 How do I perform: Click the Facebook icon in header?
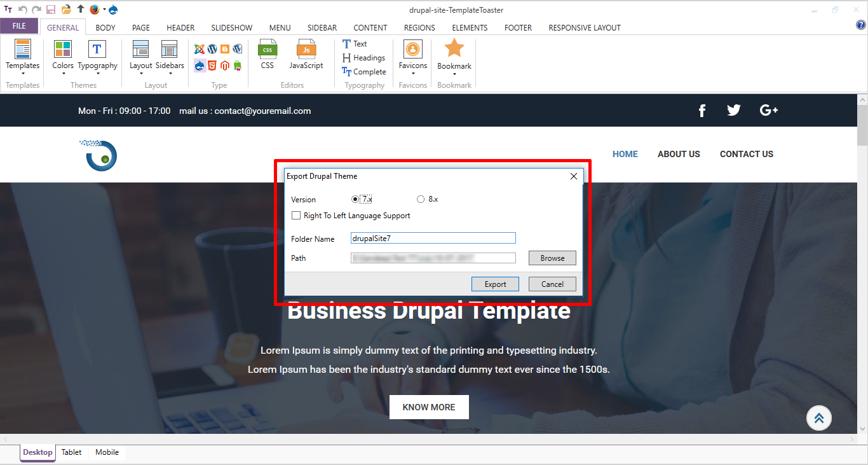click(x=702, y=111)
